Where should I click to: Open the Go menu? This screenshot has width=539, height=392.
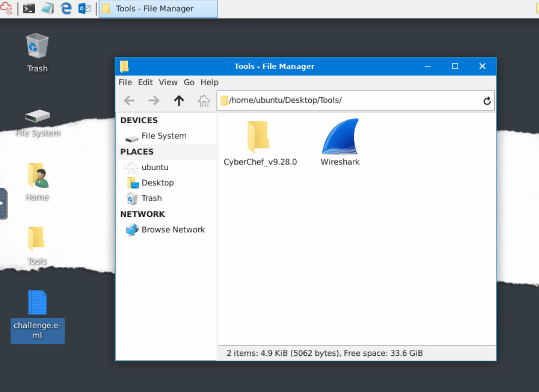click(189, 83)
